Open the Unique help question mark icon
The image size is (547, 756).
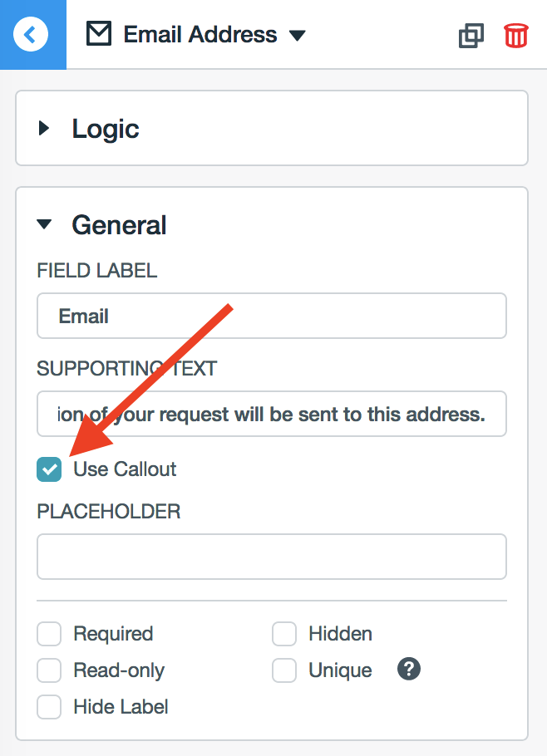click(409, 670)
